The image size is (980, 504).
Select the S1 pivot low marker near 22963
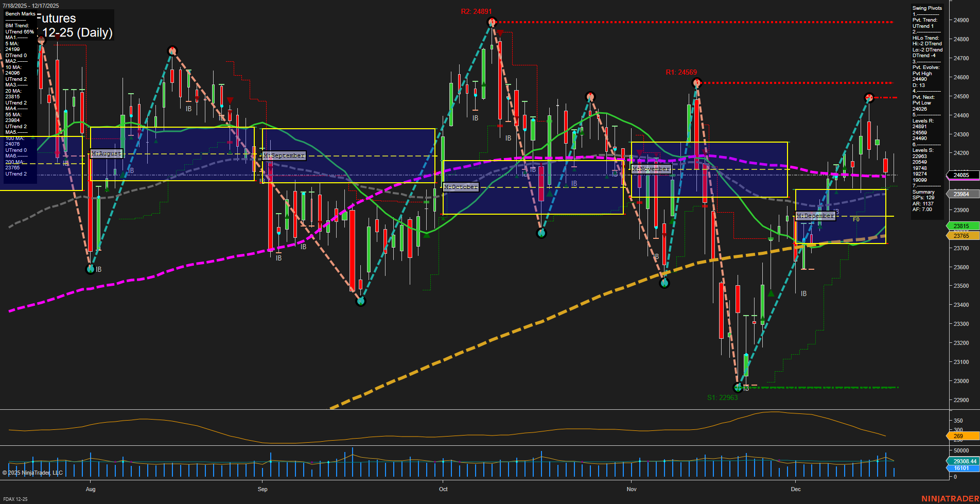tap(738, 388)
